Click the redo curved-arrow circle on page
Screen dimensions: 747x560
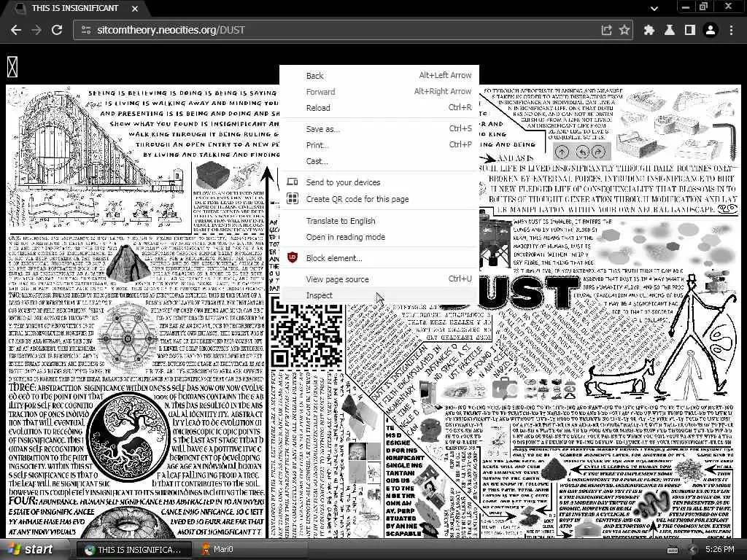(598, 152)
